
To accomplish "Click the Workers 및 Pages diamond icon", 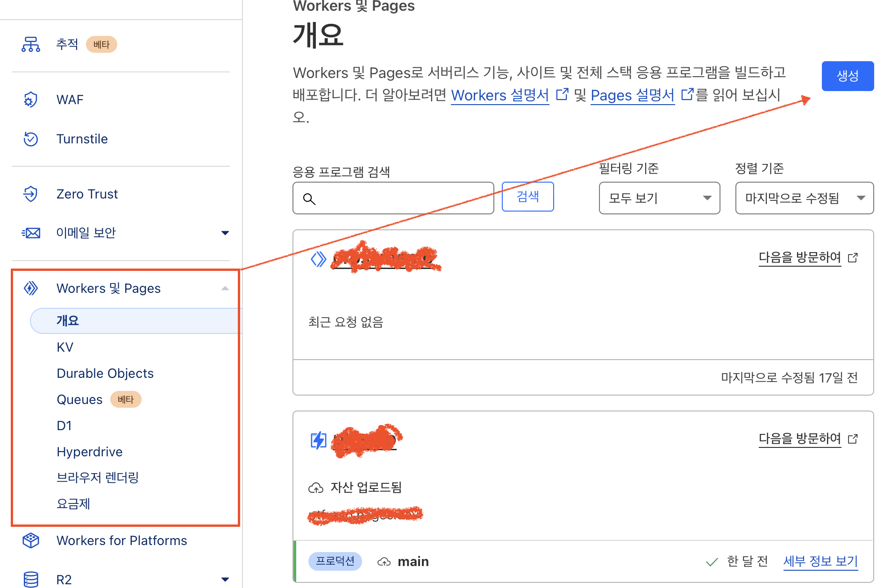I will [x=31, y=288].
